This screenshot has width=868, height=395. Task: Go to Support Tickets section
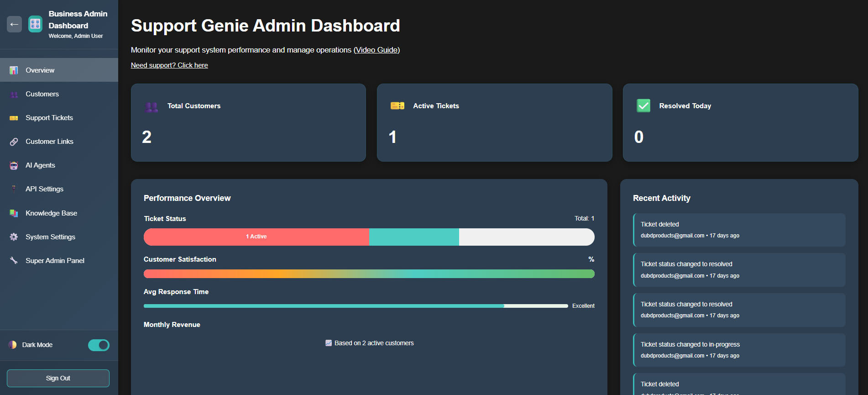[x=49, y=118]
